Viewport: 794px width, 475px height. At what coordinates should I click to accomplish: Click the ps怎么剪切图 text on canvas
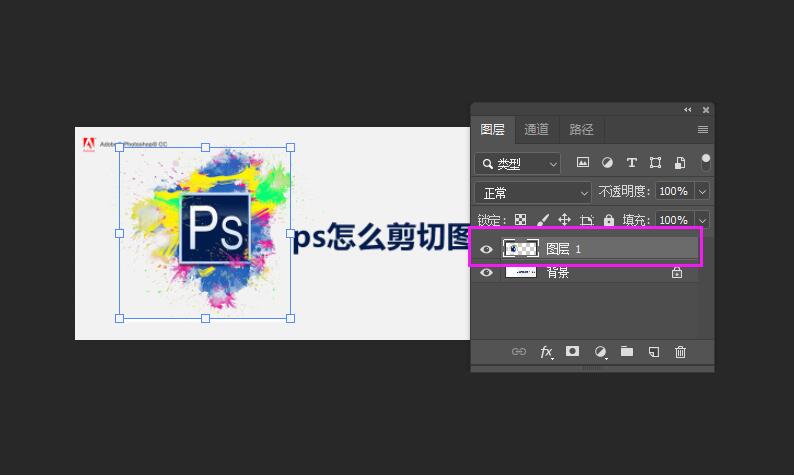[382, 237]
